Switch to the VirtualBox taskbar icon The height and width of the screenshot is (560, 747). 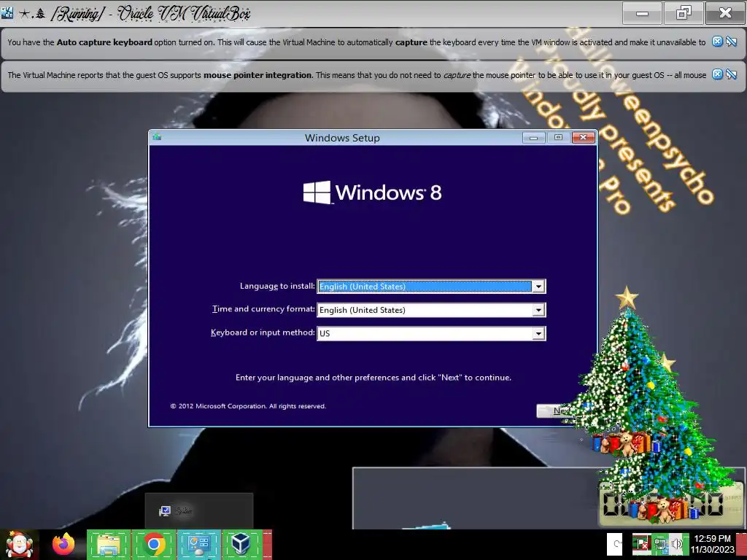(x=241, y=545)
